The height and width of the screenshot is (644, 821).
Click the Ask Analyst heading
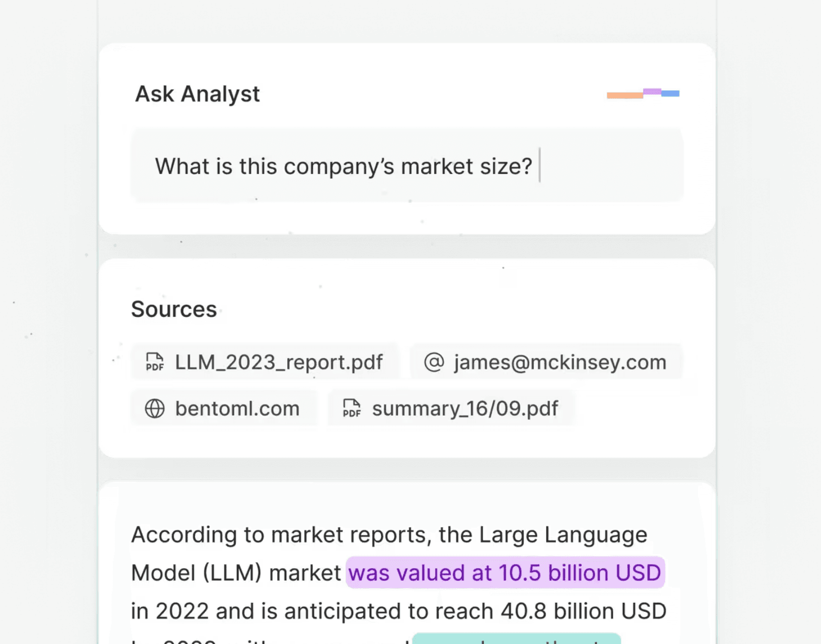pyautogui.click(x=197, y=94)
